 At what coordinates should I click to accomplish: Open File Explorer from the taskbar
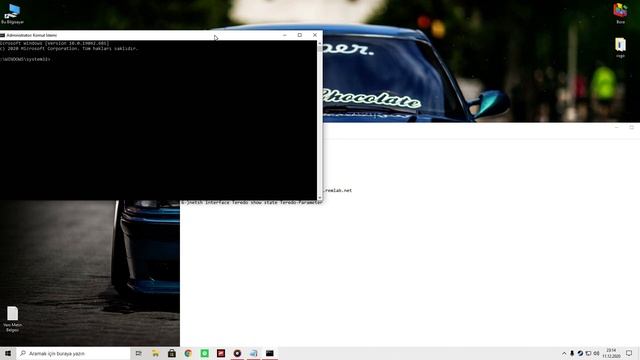click(156, 353)
